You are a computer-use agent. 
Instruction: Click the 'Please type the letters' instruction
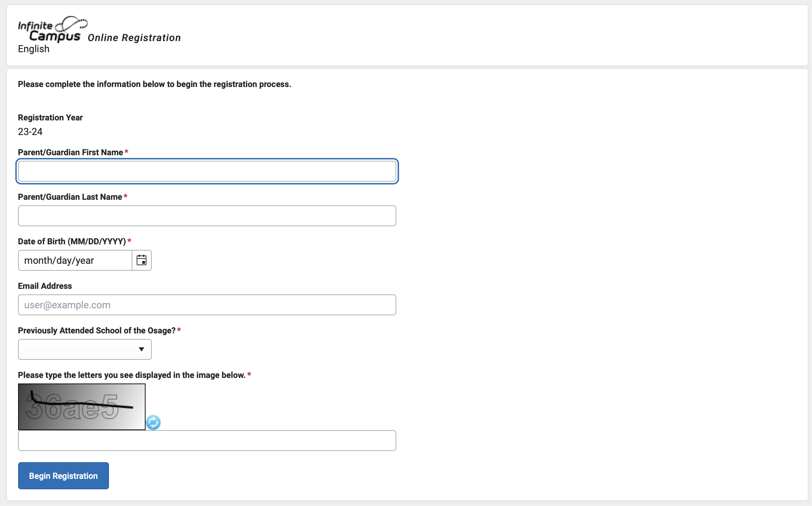[x=132, y=375]
